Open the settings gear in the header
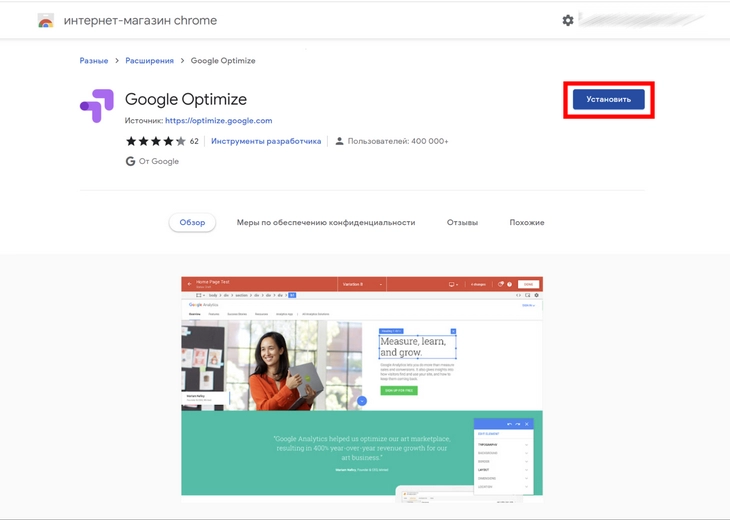 [x=568, y=20]
